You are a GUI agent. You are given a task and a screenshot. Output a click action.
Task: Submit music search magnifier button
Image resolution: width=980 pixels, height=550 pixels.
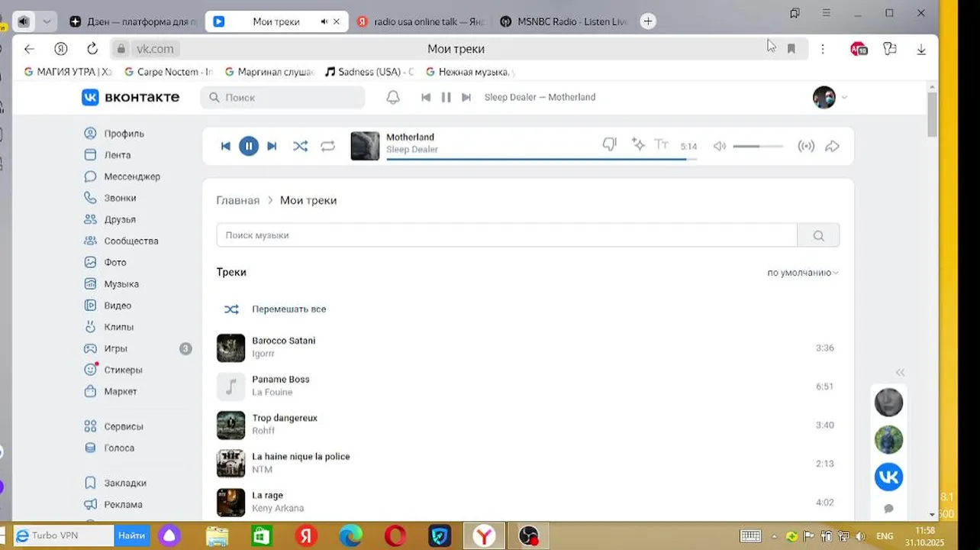(818, 235)
